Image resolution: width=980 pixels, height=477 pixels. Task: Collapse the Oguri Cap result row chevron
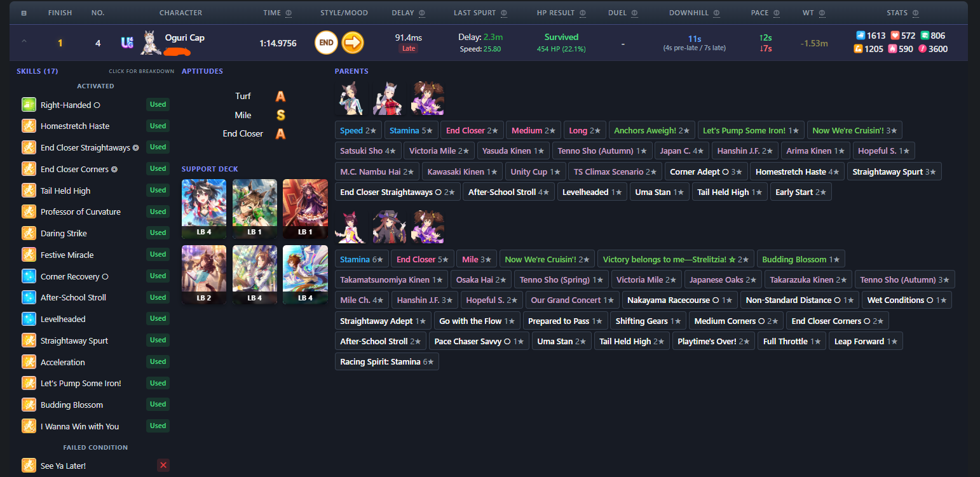tap(24, 42)
